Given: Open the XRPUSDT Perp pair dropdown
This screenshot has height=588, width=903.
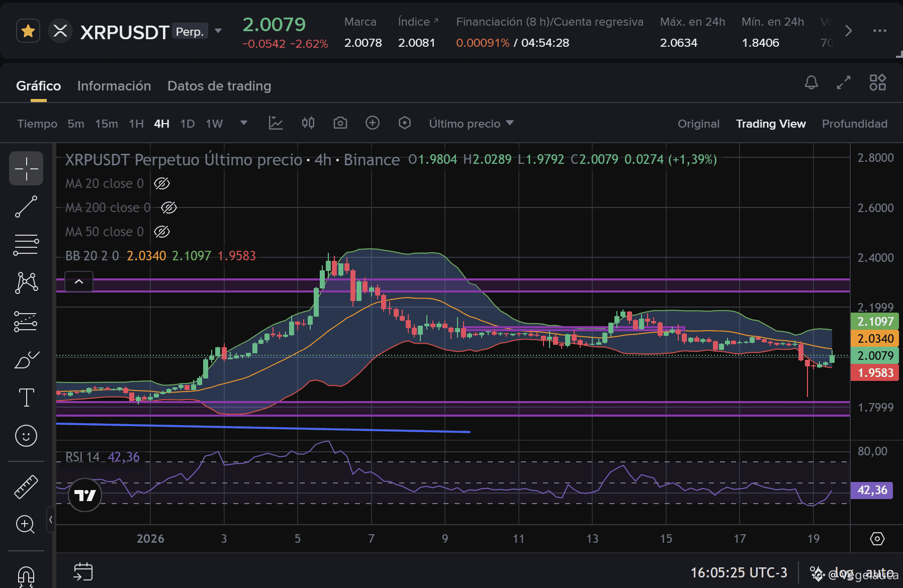Looking at the screenshot, I should coord(218,31).
